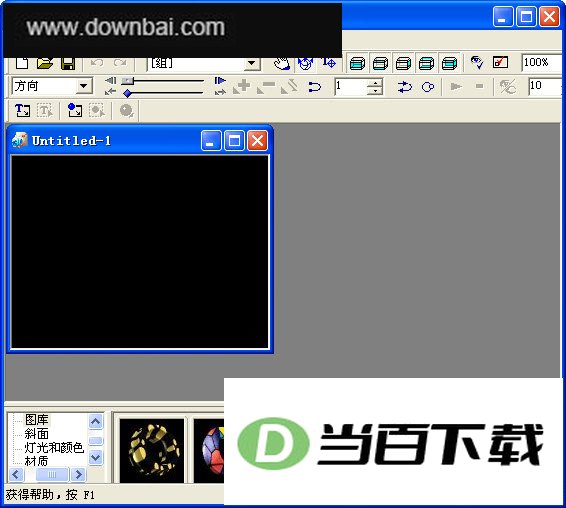This screenshot has height=508, width=566.
Task: Select the front face cube icon
Action: [357, 64]
